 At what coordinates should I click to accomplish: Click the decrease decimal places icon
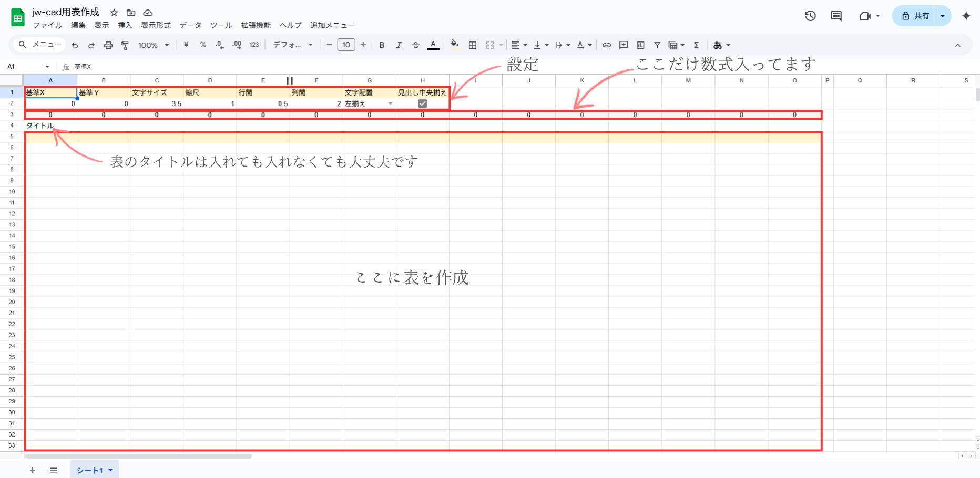tap(219, 45)
